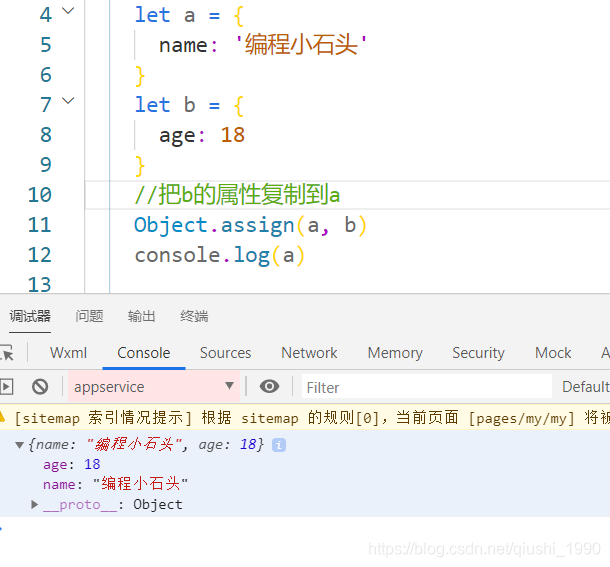The height and width of the screenshot is (567, 610).
Task: Click the 'let a = {' code line
Action: pyautogui.click(x=189, y=16)
